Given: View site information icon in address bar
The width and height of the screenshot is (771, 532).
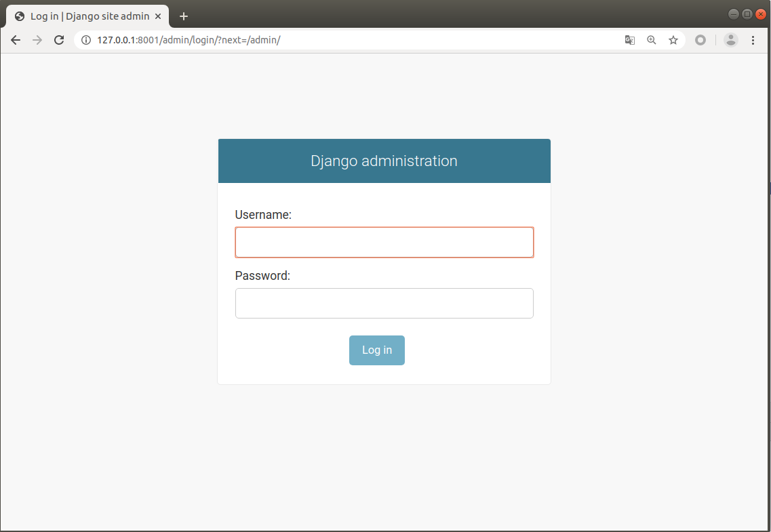Looking at the screenshot, I should click(86, 40).
